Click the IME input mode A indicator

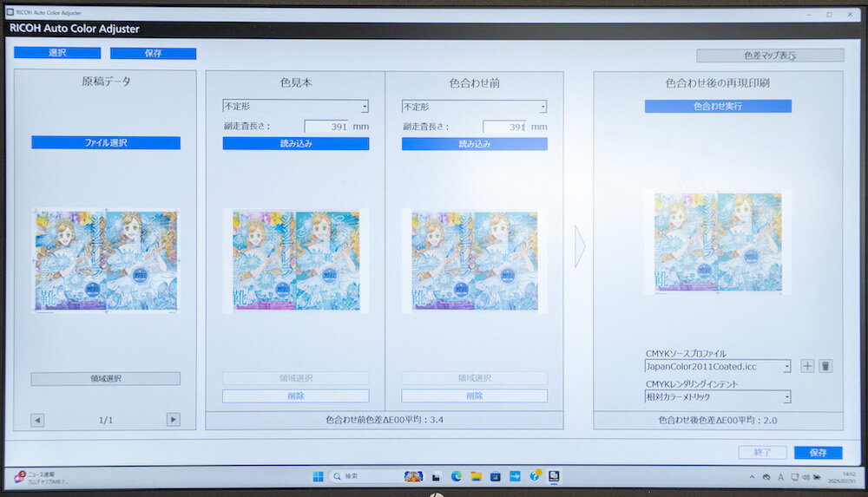[x=780, y=477]
